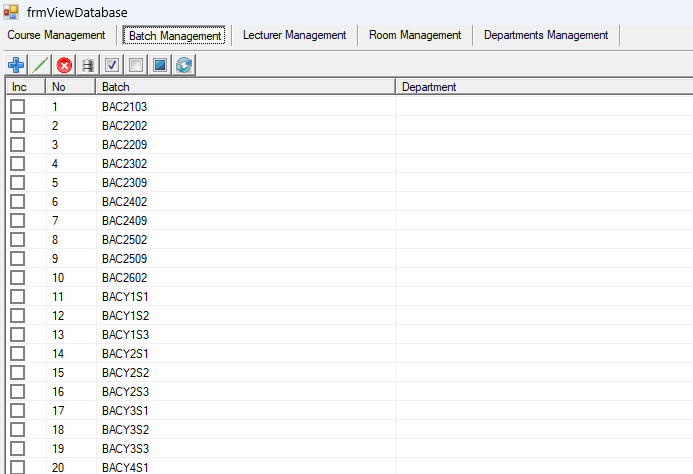Click batch BACY2S1
The image size is (693, 474).
(246, 354)
